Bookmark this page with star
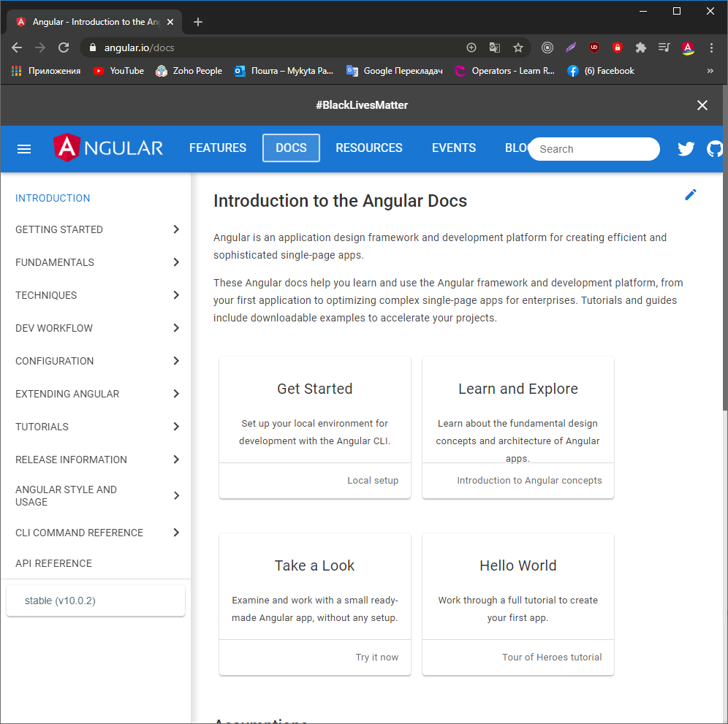 coord(518,47)
